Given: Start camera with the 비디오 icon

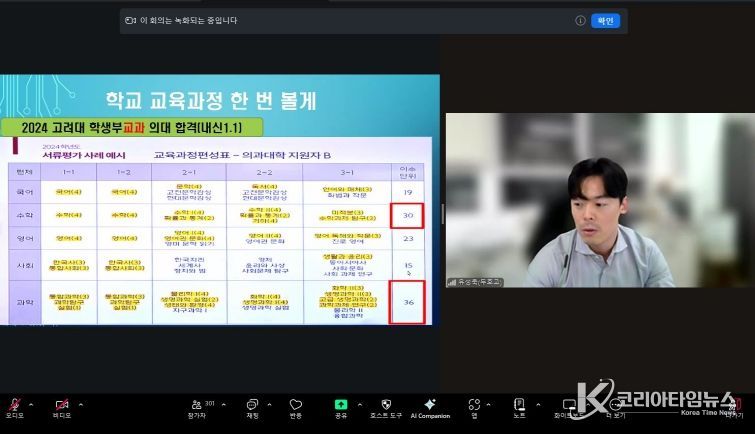Looking at the screenshot, I should pos(62,405).
